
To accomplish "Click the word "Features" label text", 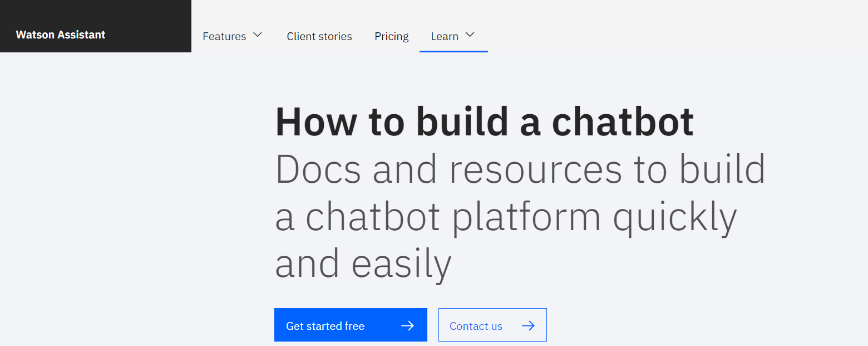I will 224,36.
